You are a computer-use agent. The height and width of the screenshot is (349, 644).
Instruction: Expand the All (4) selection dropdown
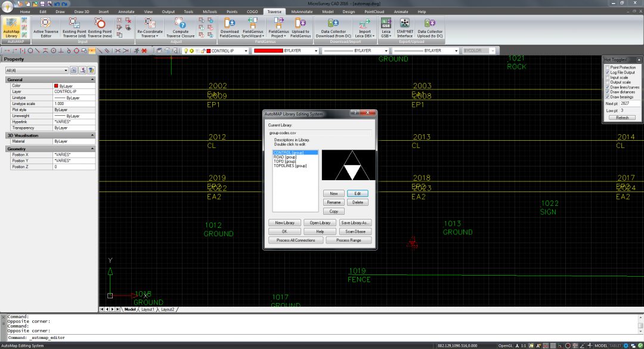pos(65,70)
